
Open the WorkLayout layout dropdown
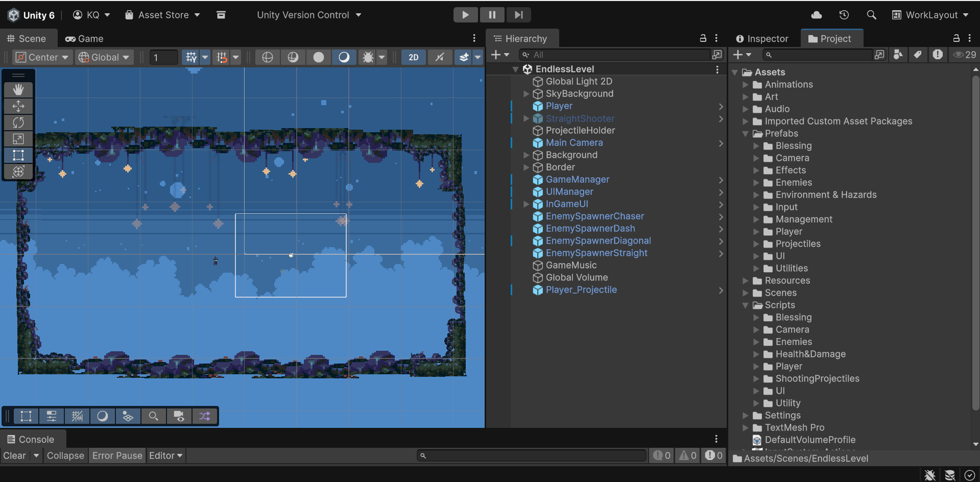(930, 15)
